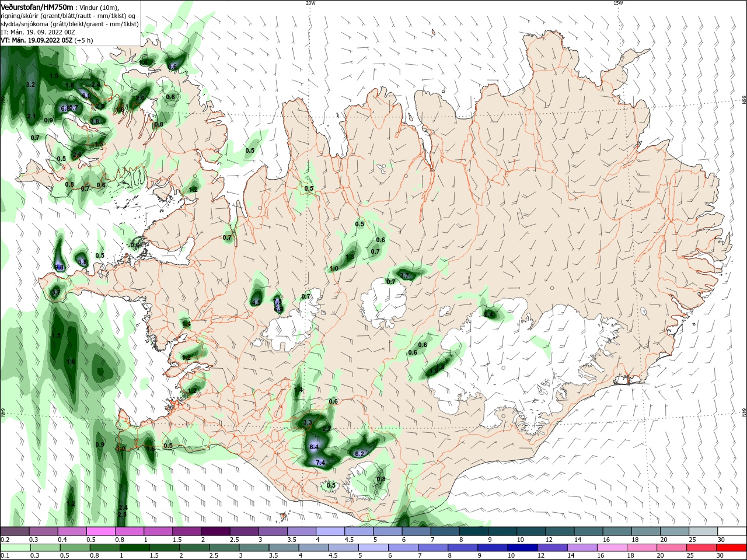Select the deep blue 10 mm rain swatch
The image size is (747, 560).
point(522,548)
